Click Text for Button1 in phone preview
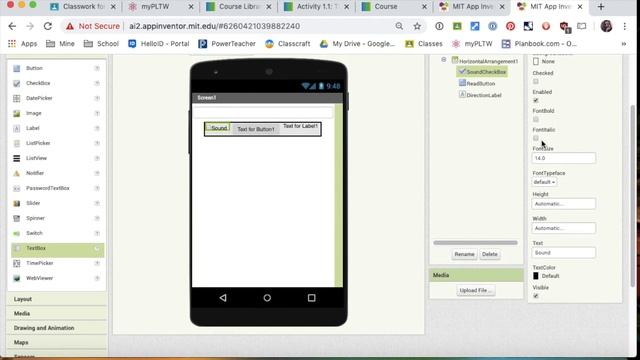Image resolution: width=640 pixels, height=360 pixels. pos(256,129)
